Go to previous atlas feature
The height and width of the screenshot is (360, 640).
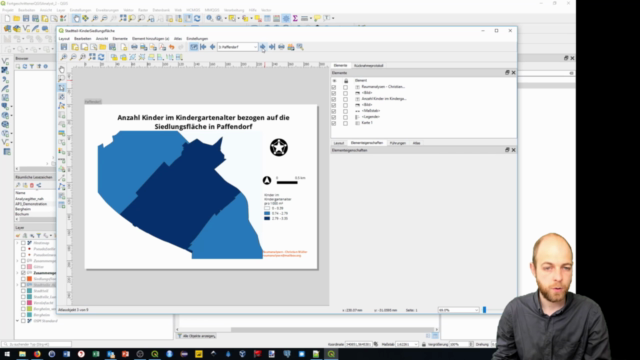click(x=212, y=47)
